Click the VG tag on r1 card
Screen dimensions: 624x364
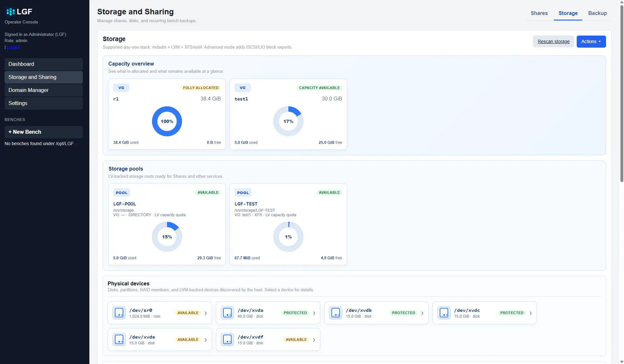click(x=121, y=88)
